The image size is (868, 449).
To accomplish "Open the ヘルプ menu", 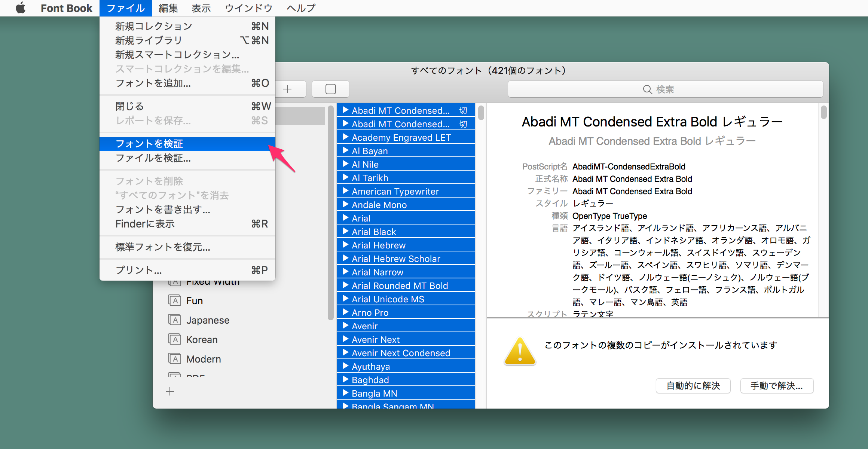I will coord(301,8).
